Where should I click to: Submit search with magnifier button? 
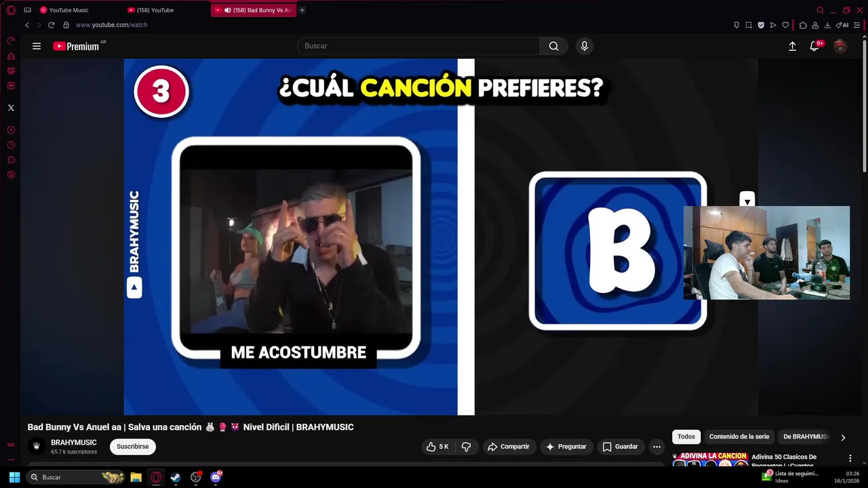[x=554, y=46]
